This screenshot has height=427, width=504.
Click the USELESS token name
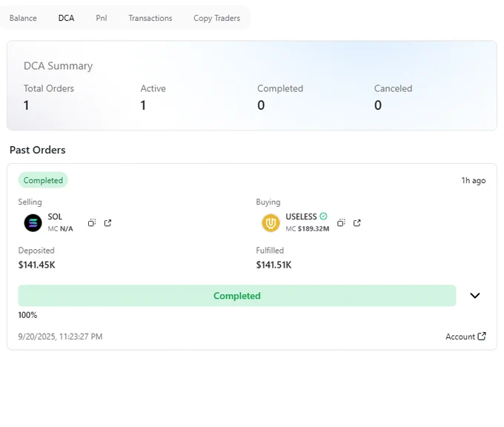(x=301, y=216)
